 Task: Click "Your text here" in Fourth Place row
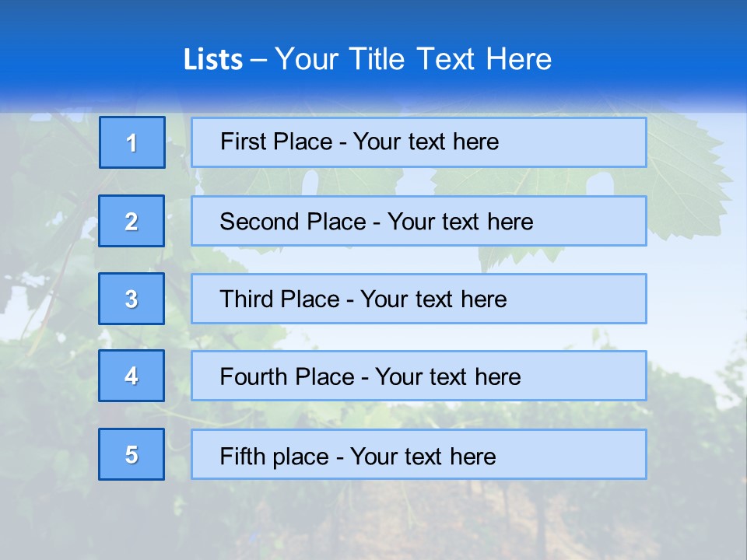pyautogui.click(x=447, y=377)
